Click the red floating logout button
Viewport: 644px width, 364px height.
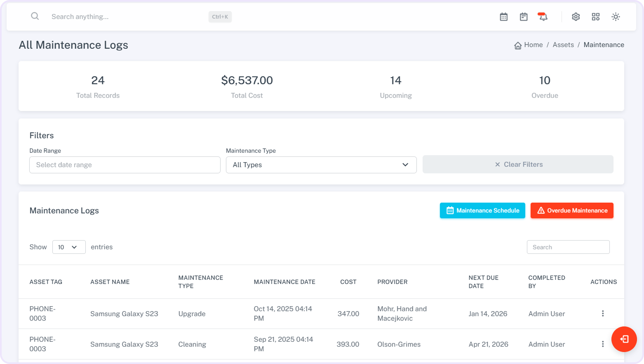point(624,339)
